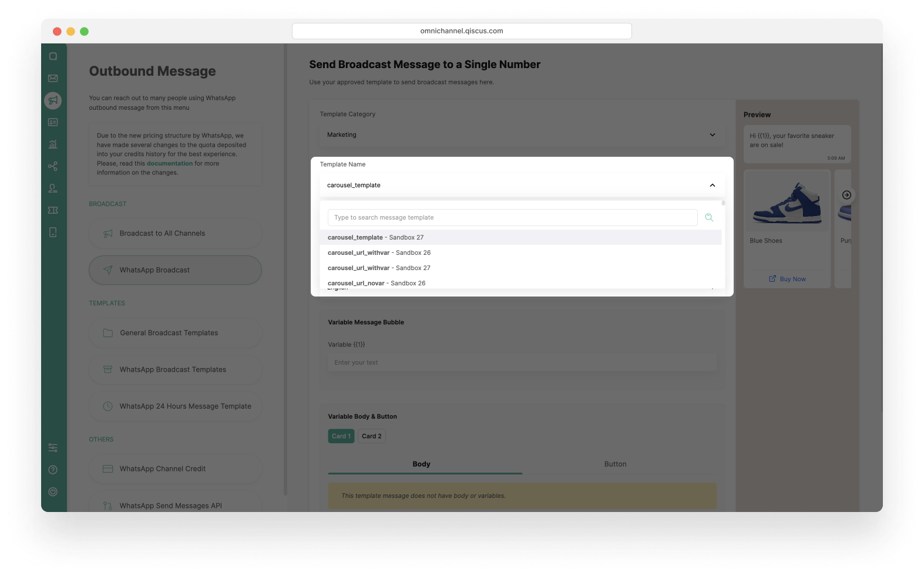
Task: Open the agent user icon in the sidebar
Action: (53, 188)
